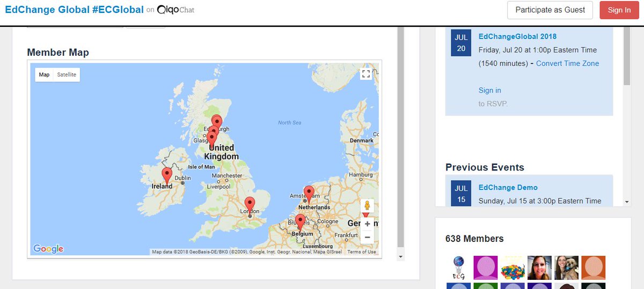The height and width of the screenshot is (289, 644).
Task: Open the EdChange Demo event link
Action: click(x=508, y=187)
